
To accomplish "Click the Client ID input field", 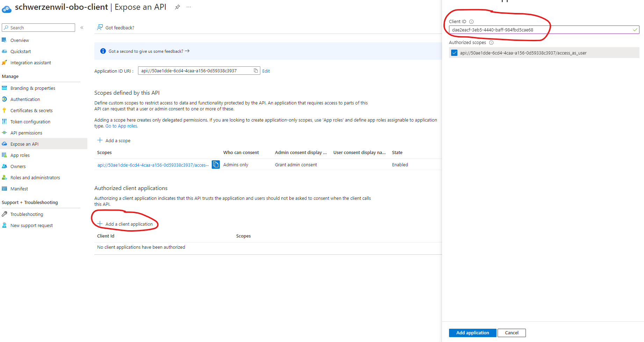I will pyautogui.click(x=540, y=30).
